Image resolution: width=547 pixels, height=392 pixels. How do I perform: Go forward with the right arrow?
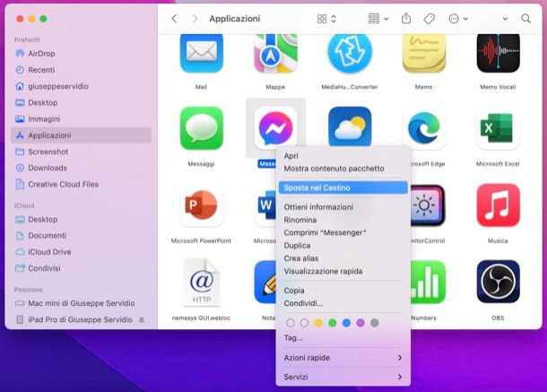[x=195, y=19]
